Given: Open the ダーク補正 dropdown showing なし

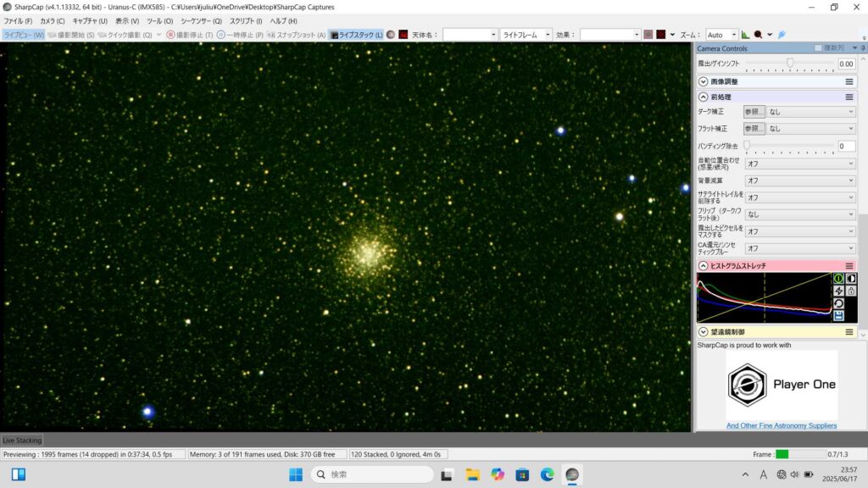Looking at the screenshot, I should point(811,112).
